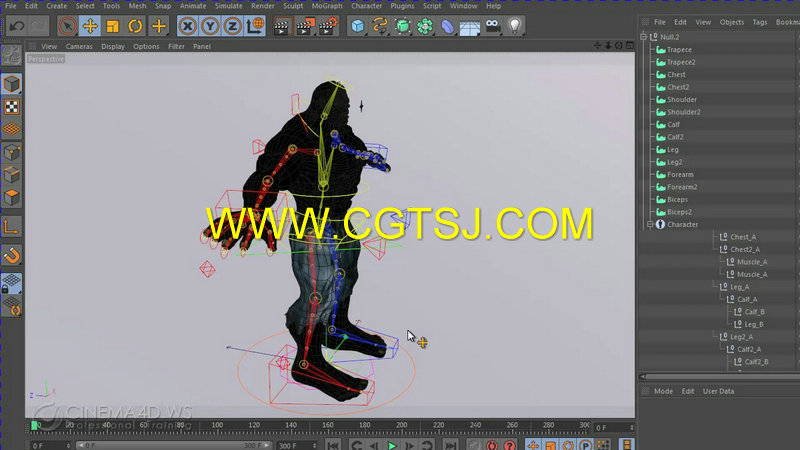Click the Undo arrow icon
Viewport: 800px width, 450px height.
pyautogui.click(x=17, y=26)
